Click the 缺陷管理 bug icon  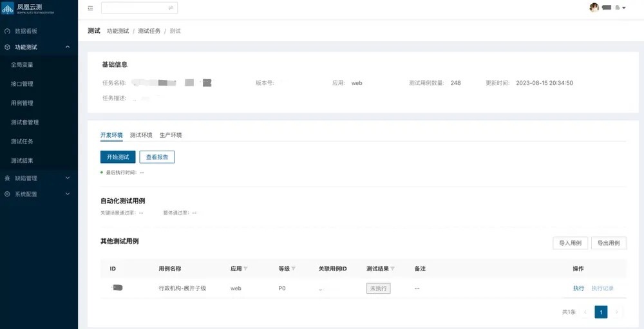click(7, 178)
